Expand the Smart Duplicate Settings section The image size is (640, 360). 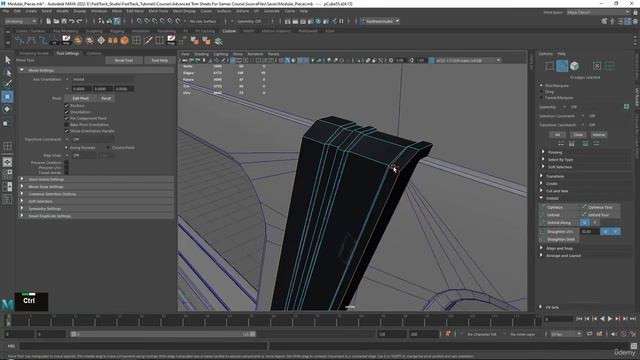pyautogui.click(x=96, y=216)
